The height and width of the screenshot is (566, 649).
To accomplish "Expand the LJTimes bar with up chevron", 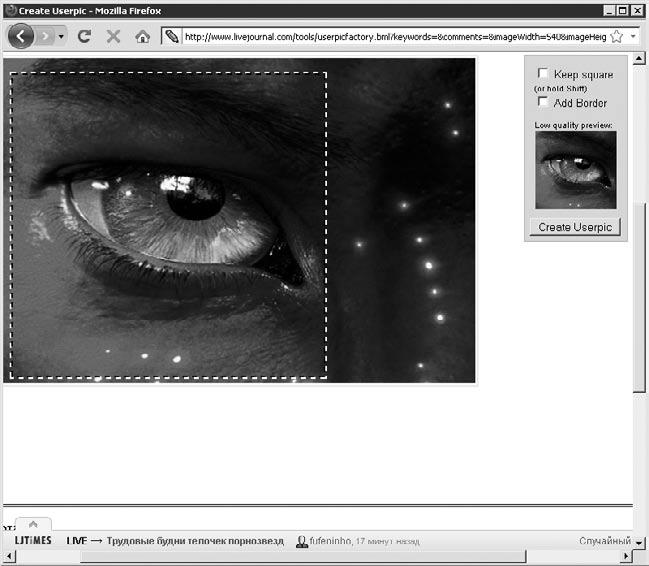I will tap(32, 524).
